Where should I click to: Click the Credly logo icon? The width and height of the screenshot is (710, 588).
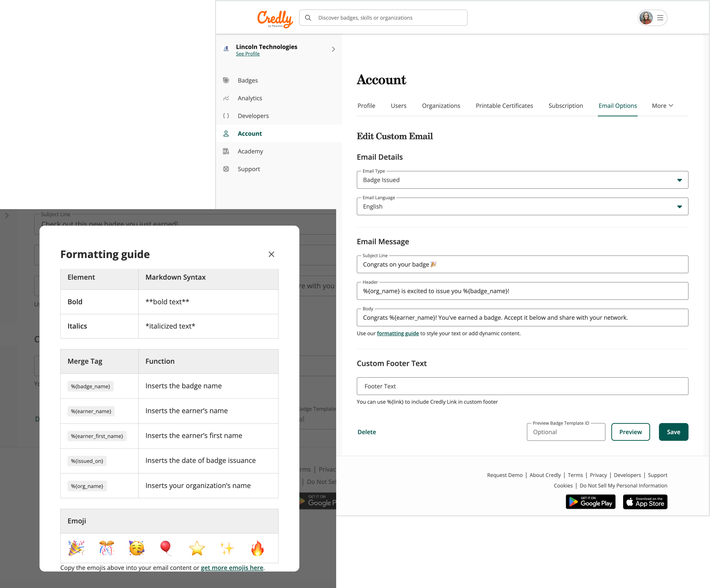coord(276,17)
